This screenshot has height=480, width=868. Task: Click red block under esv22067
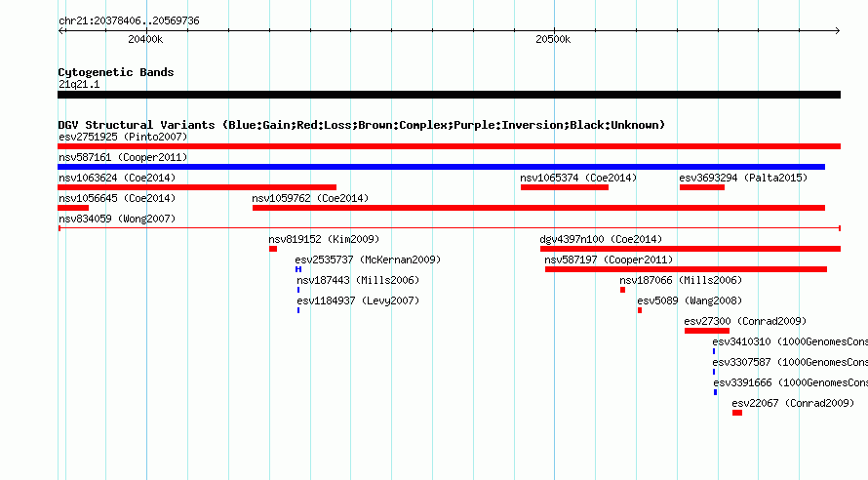[736, 413]
